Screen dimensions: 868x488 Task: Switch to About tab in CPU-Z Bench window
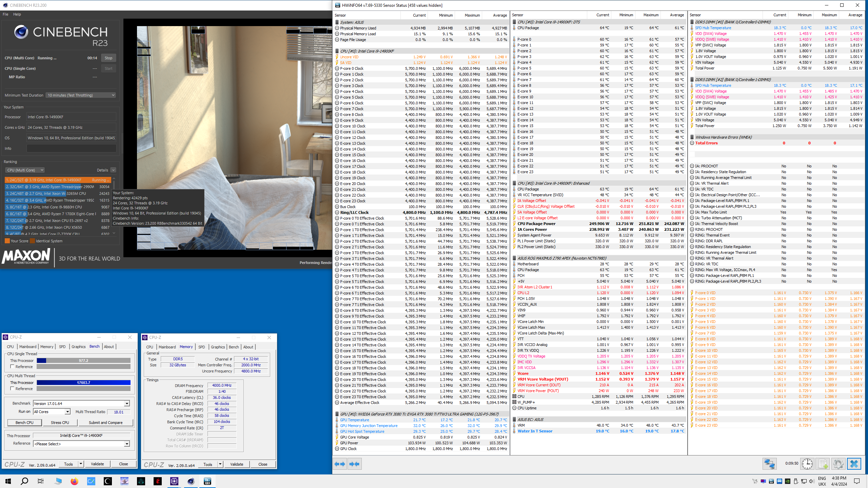pyautogui.click(x=109, y=347)
